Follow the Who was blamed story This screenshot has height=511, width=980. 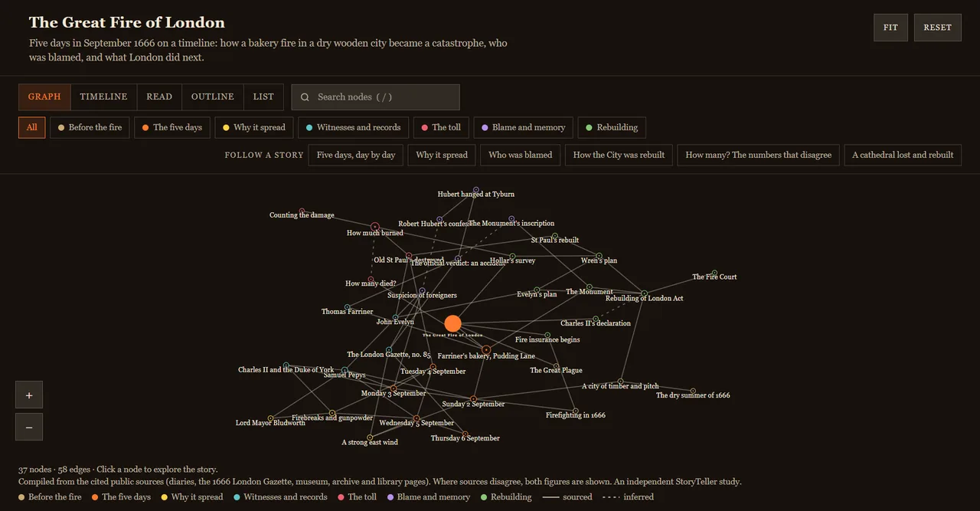pyautogui.click(x=521, y=155)
